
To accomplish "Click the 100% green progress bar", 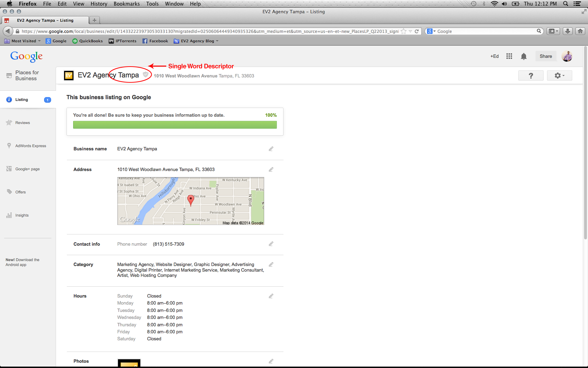I will [x=175, y=125].
